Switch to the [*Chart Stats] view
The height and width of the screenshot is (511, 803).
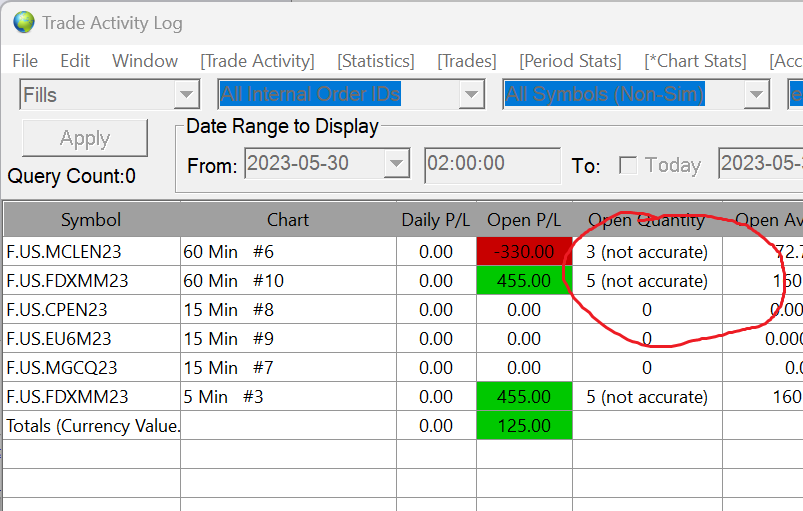tap(695, 61)
